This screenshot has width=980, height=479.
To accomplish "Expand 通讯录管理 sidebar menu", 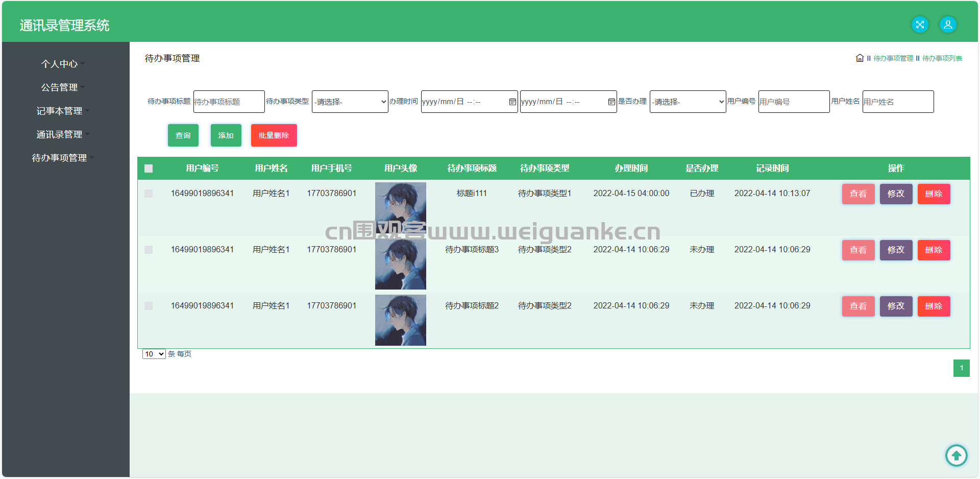I will click(63, 134).
